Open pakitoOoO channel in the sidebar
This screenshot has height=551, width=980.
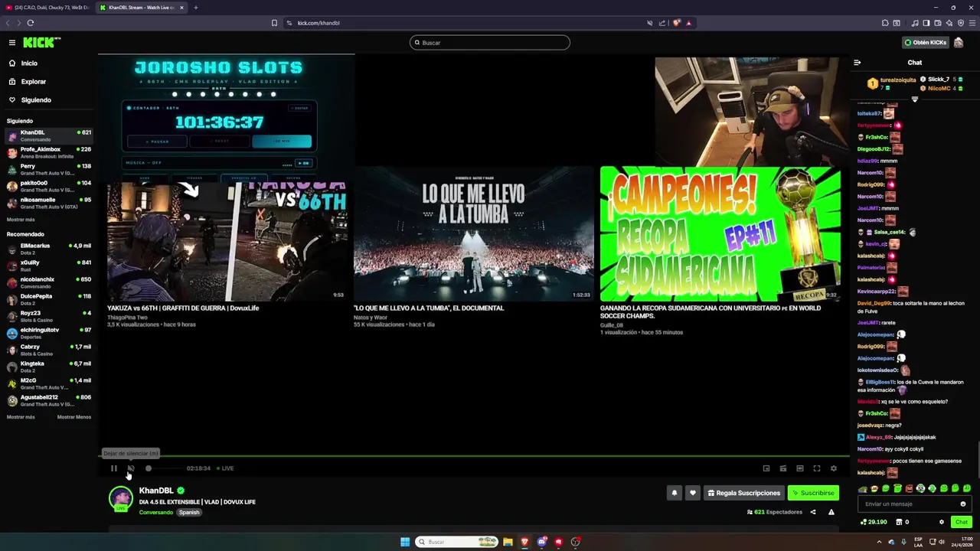(x=49, y=186)
